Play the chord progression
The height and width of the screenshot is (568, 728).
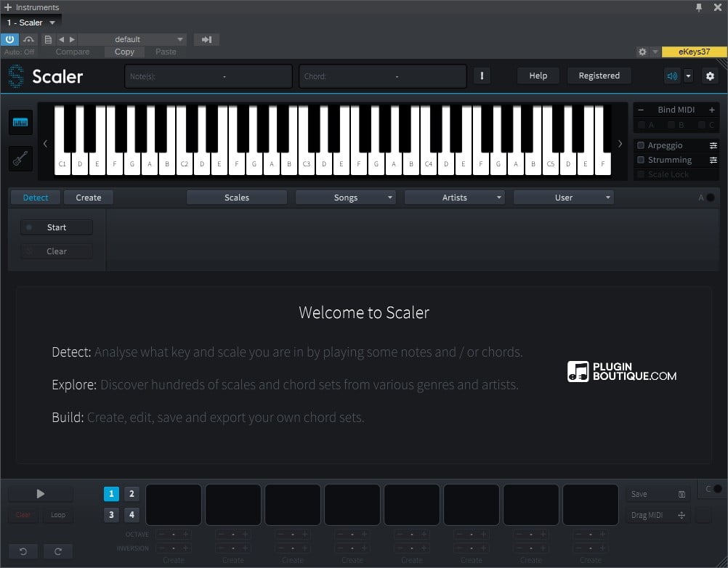[x=41, y=494]
